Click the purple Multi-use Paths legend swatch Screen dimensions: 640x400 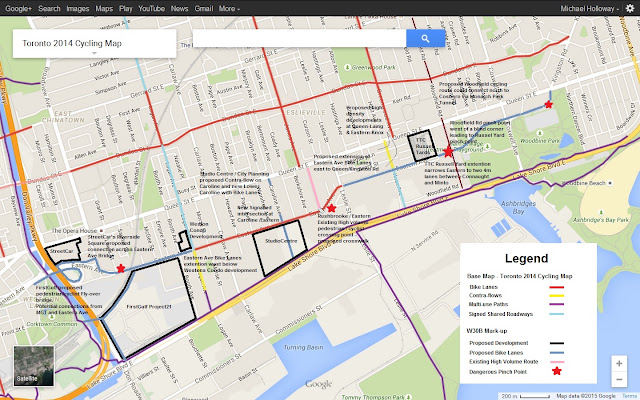click(556, 304)
